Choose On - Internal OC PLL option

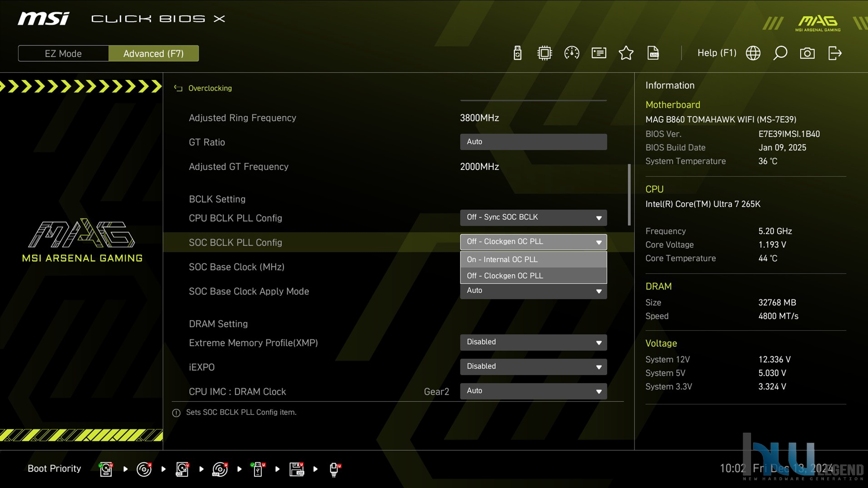tap(533, 259)
